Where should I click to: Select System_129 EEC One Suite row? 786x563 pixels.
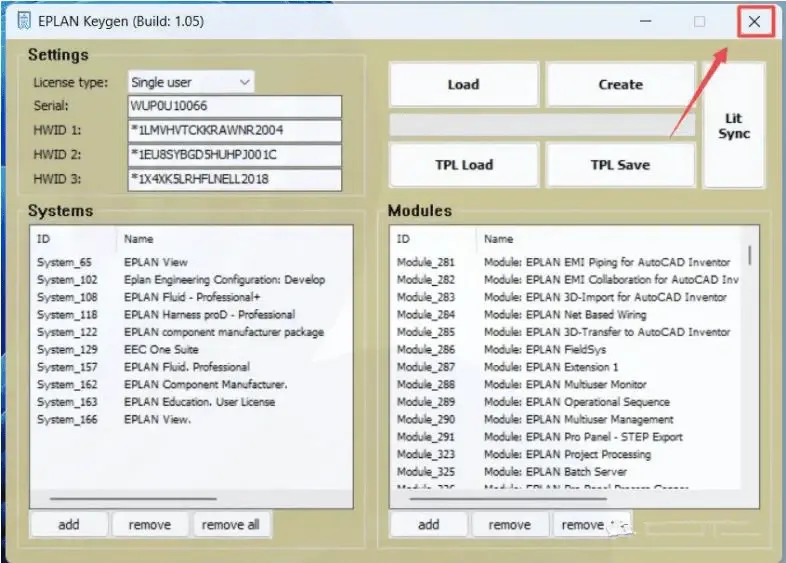tap(191, 349)
